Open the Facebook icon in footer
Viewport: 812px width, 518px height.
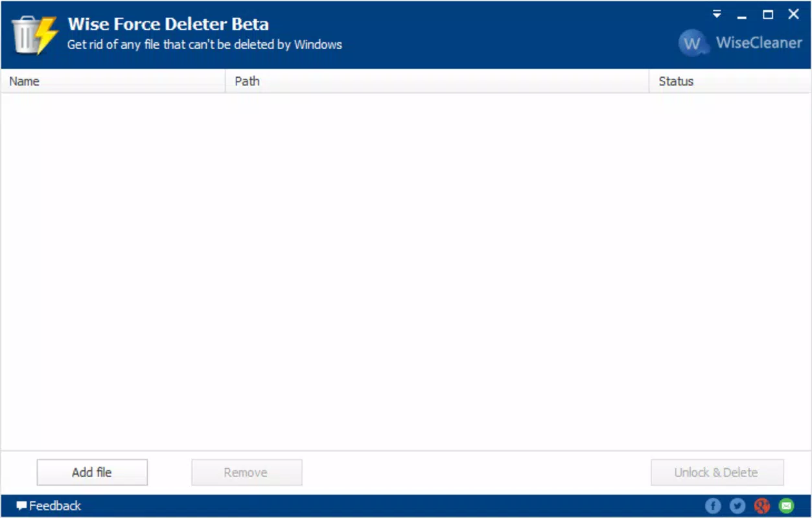click(x=713, y=506)
